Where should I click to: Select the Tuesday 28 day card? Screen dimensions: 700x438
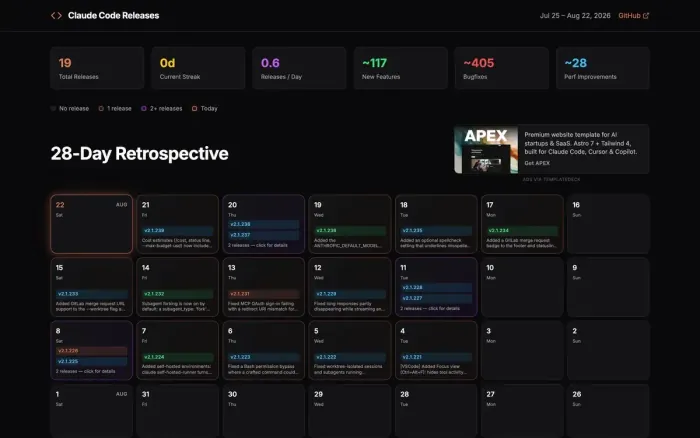tap(436, 411)
